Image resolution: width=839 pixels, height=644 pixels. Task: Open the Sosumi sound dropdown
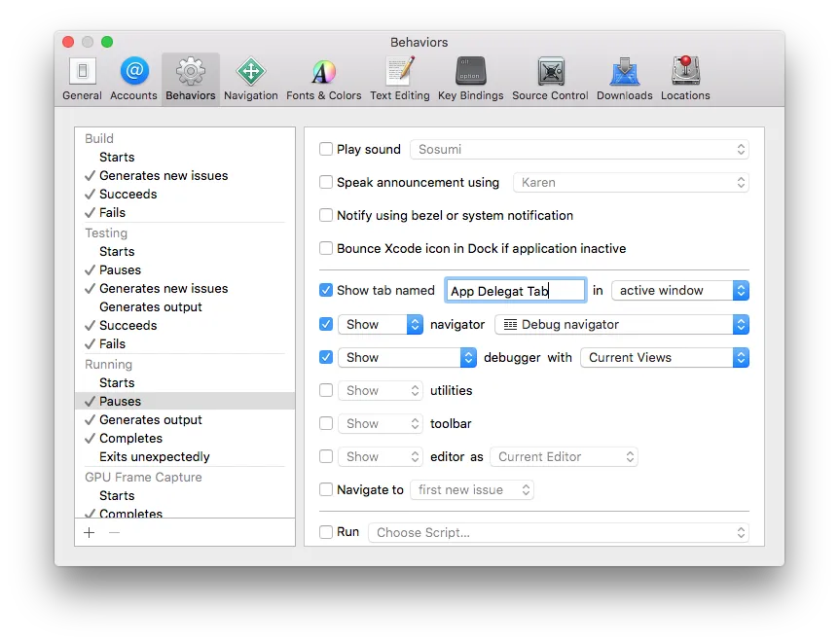pos(579,149)
